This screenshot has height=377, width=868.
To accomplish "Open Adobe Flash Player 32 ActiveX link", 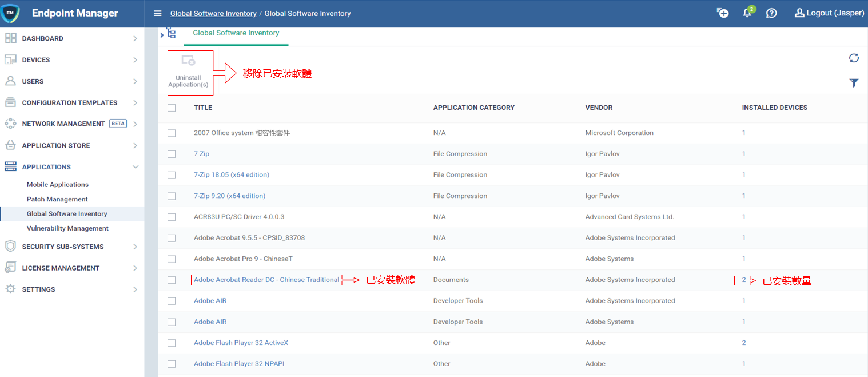I will coord(241,343).
